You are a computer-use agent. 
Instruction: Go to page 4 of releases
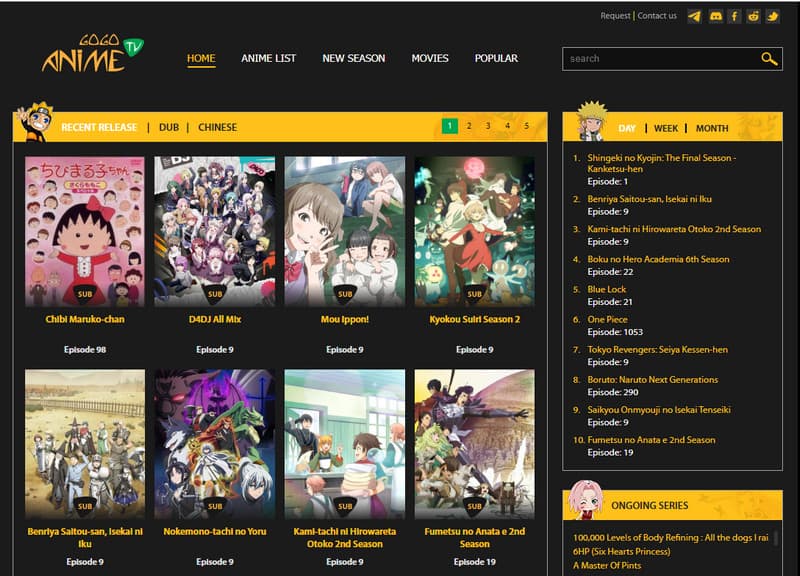pos(507,126)
